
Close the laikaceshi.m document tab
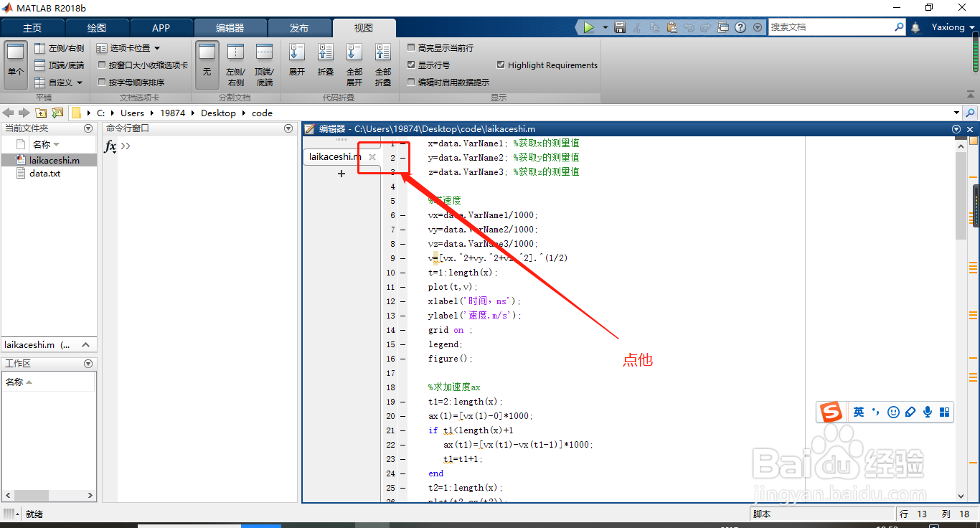pyautogui.click(x=372, y=156)
